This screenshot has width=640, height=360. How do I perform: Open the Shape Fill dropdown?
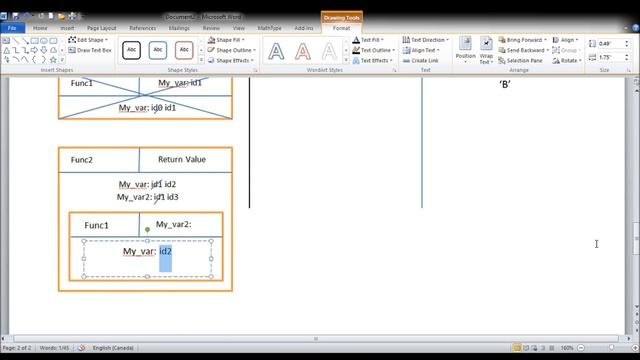click(226, 40)
